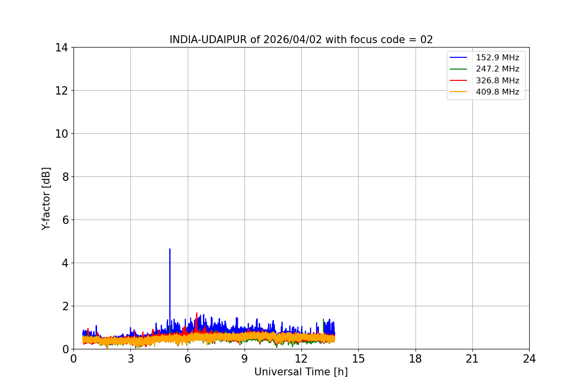This screenshot has width=588, height=392.
Task: Click the red peak near 6.5 h
Action: point(196,314)
